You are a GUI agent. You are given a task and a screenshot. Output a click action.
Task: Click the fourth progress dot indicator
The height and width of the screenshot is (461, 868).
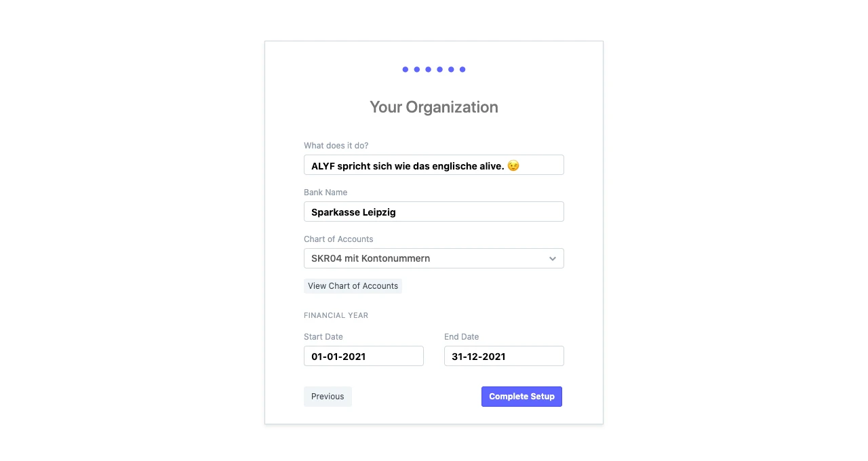(x=439, y=69)
